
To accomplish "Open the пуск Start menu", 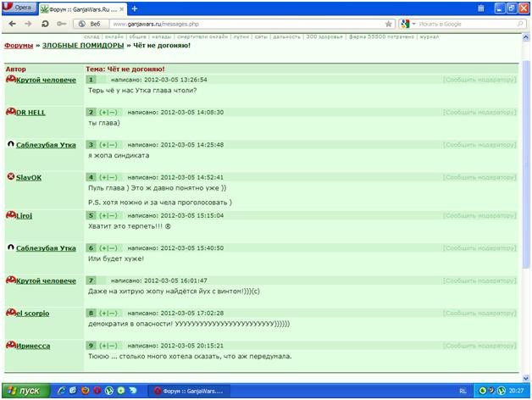I will 25,391.
